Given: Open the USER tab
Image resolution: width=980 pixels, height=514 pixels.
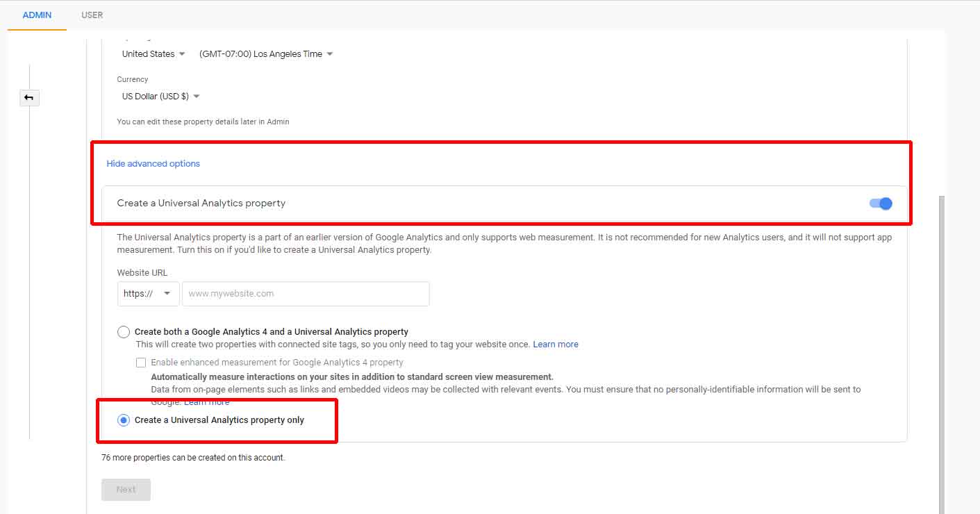Looking at the screenshot, I should point(92,15).
